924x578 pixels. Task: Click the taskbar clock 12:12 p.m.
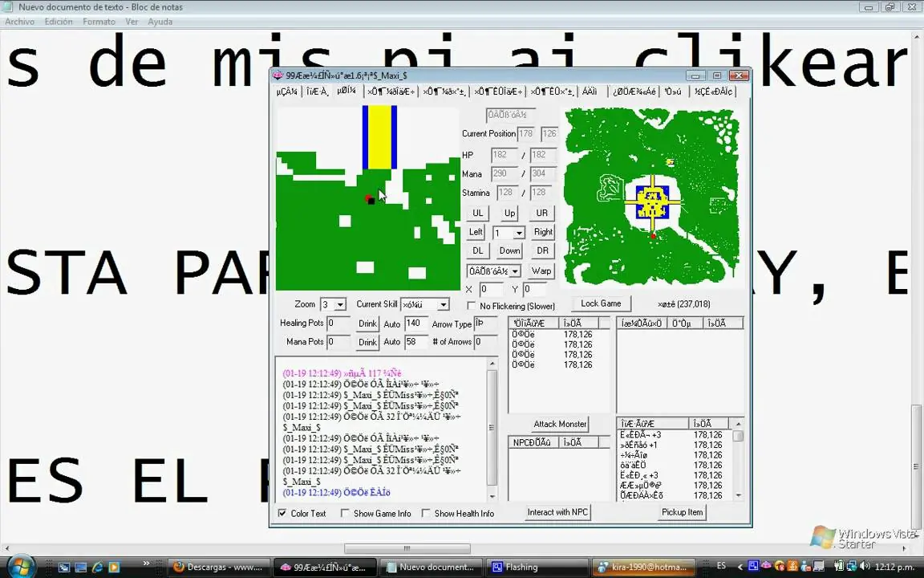[x=894, y=567]
